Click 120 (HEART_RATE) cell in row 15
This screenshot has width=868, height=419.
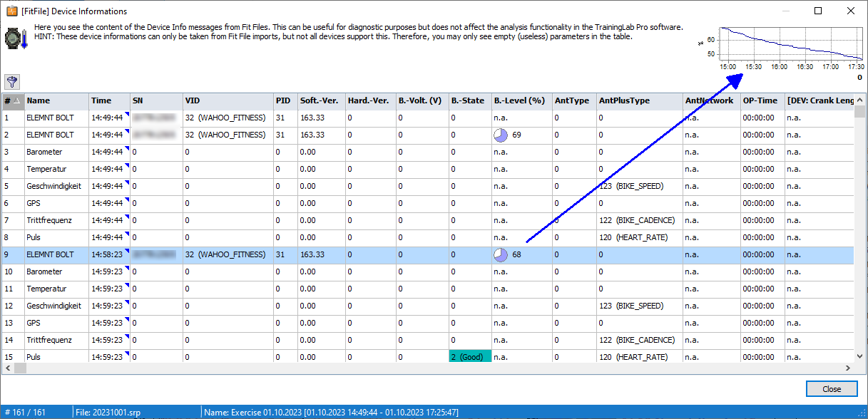640,356
